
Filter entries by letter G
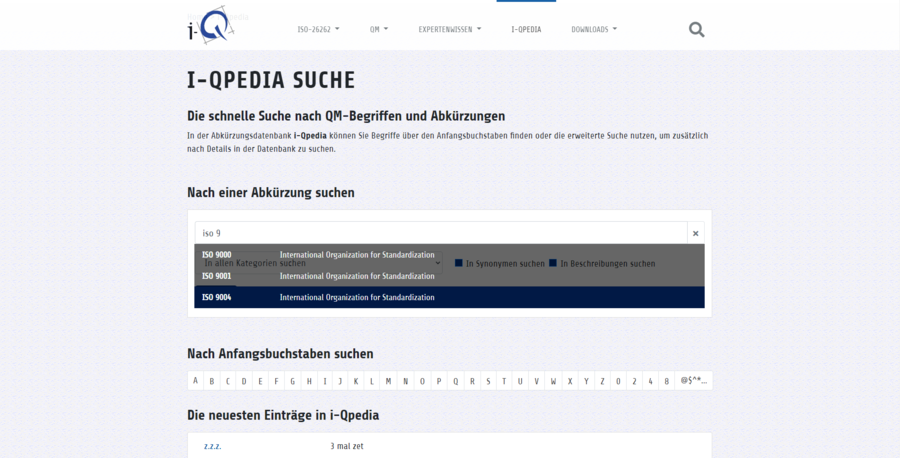292,381
